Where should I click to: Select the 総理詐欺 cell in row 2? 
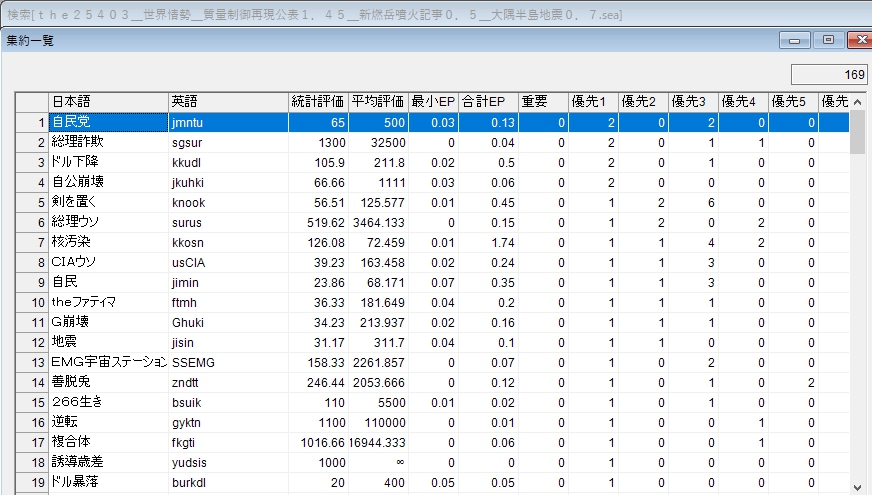[108, 142]
